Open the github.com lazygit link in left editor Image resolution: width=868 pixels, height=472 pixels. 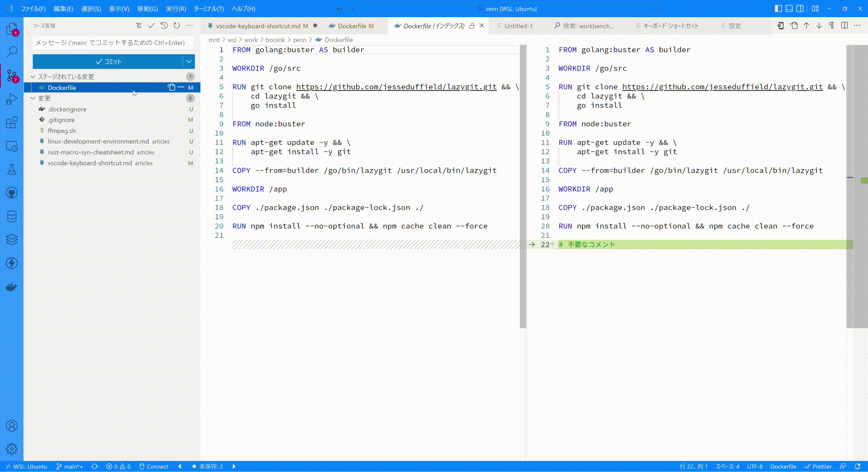coord(396,87)
